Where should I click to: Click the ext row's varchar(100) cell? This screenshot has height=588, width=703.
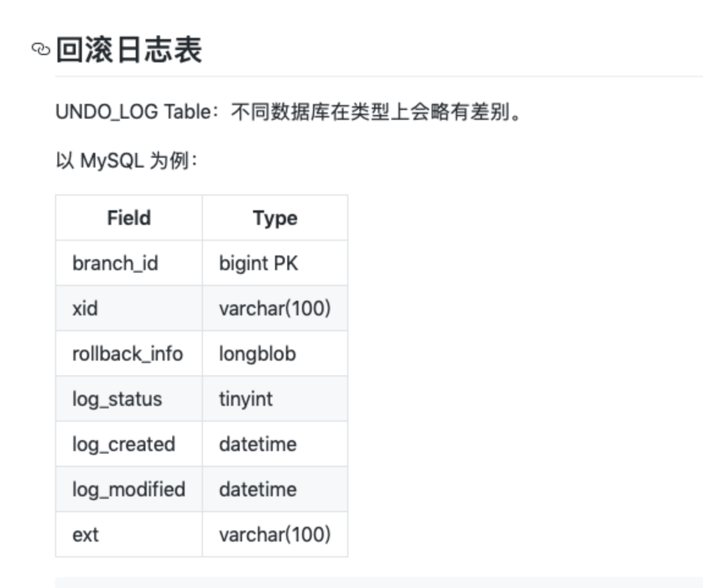275,535
